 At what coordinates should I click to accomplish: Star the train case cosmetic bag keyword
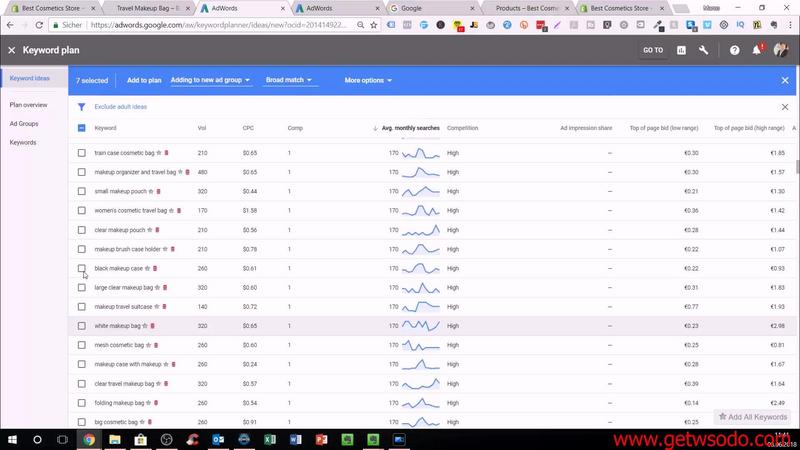click(159, 153)
